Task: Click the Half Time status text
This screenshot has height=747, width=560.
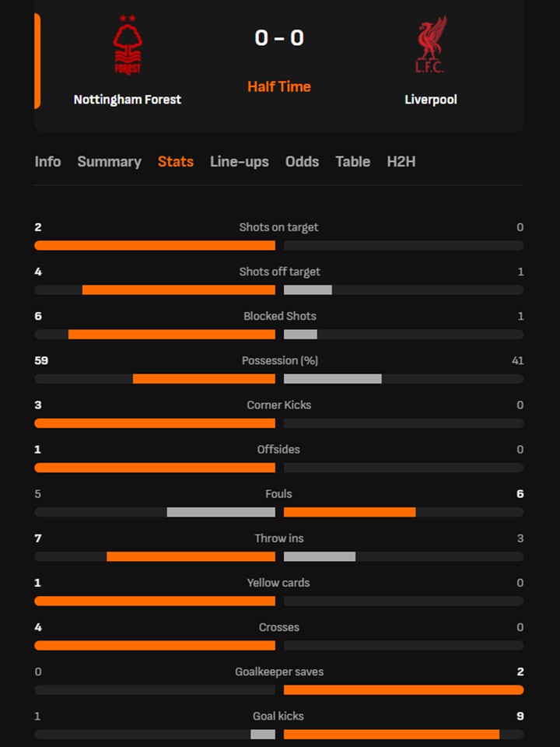Action: coord(279,86)
